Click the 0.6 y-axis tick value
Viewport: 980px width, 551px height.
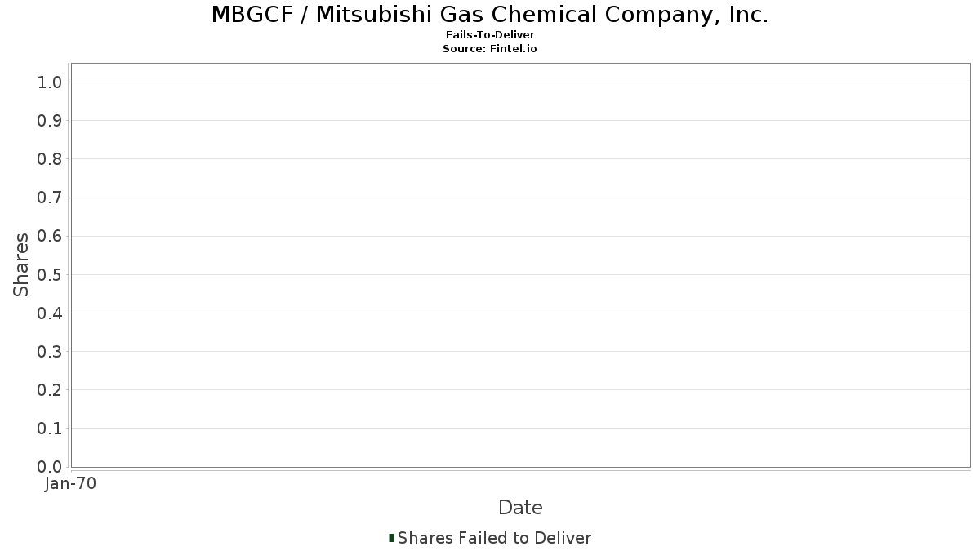pyautogui.click(x=50, y=236)
